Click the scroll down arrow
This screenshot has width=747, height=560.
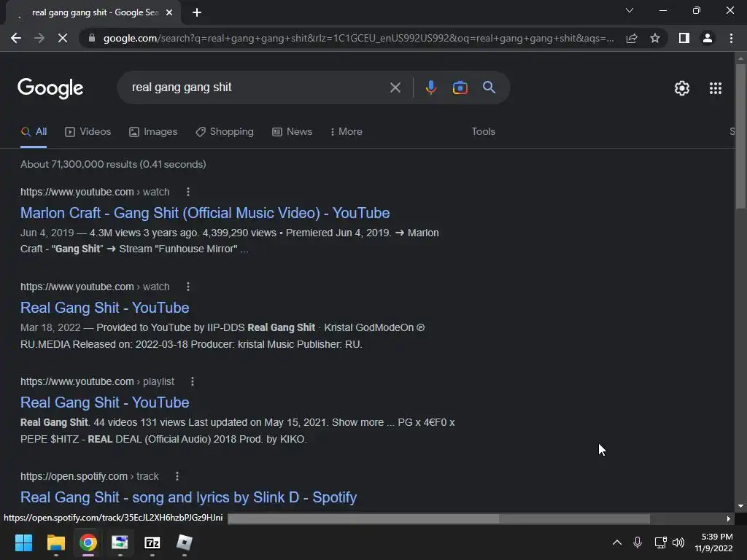pos(740,506)
